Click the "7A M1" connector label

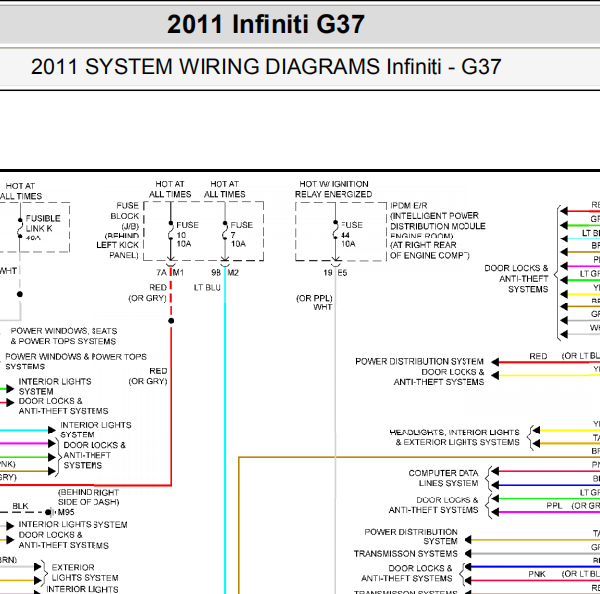[170, 273]
